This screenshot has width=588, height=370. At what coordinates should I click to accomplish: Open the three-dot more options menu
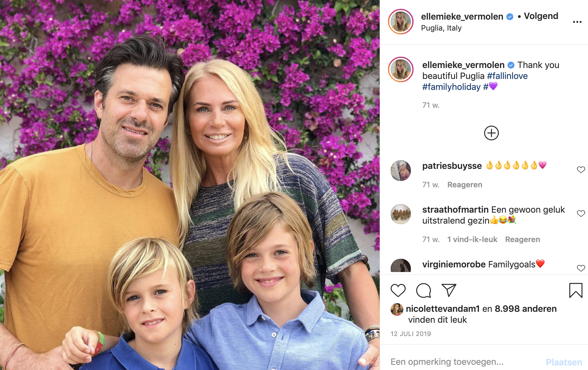point(577,22)
